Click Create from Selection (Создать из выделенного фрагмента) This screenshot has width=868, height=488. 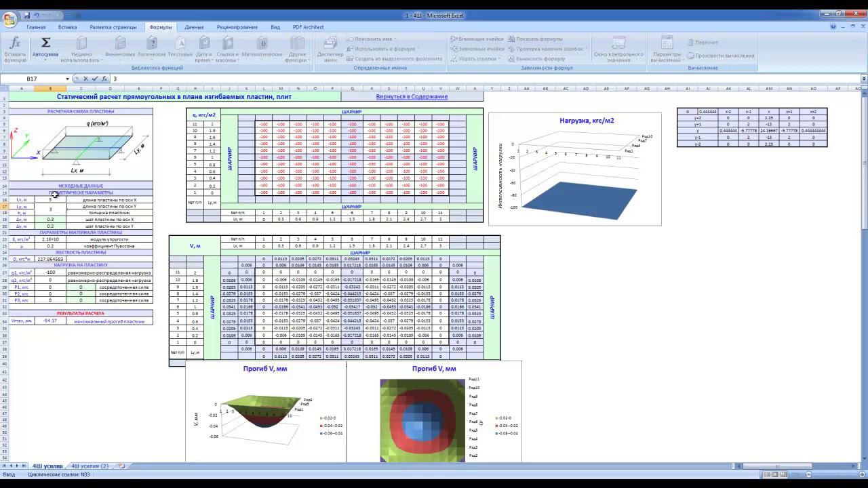pyautogui.click(x=394, y=59)
